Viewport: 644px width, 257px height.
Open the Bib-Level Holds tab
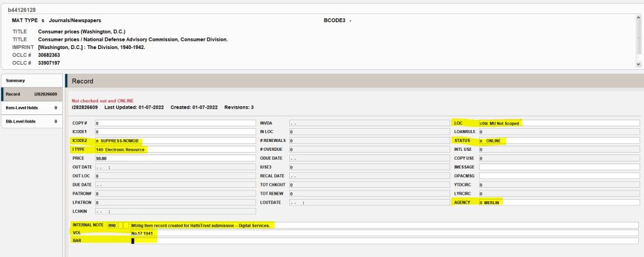pyautogui.click(x=31, y=121)
